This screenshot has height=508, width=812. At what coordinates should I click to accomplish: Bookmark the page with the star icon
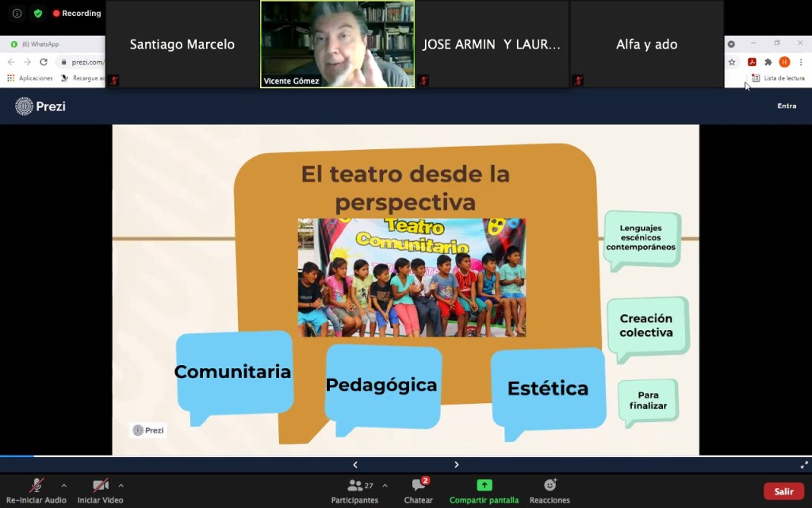(732, 62)
